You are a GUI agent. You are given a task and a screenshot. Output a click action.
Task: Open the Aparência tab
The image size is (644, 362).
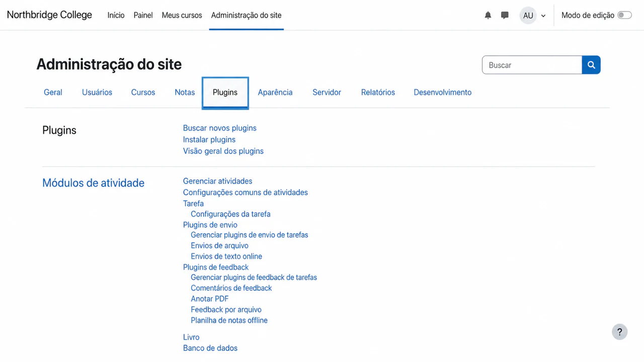click(275, 93)
